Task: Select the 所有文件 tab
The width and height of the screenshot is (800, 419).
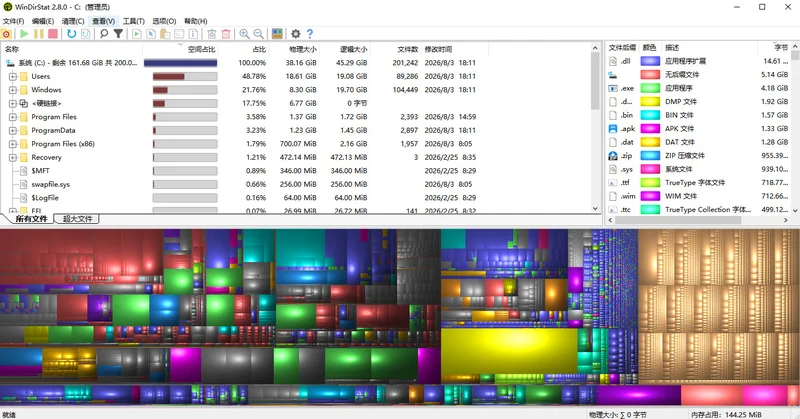Action: [x=31, y=219]
